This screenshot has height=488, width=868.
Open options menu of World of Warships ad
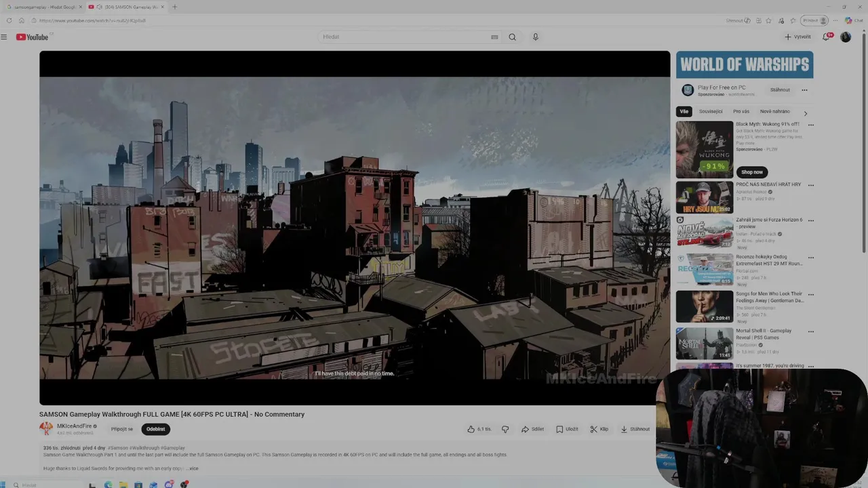(804, 90)
